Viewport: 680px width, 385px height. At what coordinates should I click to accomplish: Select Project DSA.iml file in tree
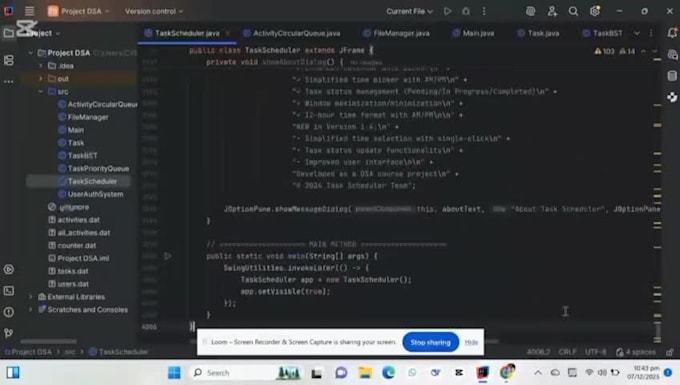[x=79, y=258]
